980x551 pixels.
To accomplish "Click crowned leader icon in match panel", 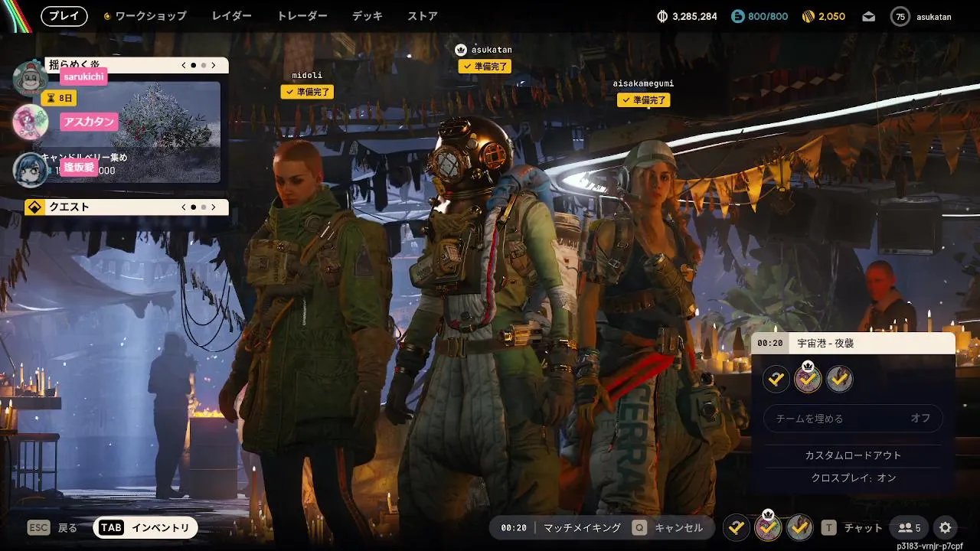I will 808,379.
